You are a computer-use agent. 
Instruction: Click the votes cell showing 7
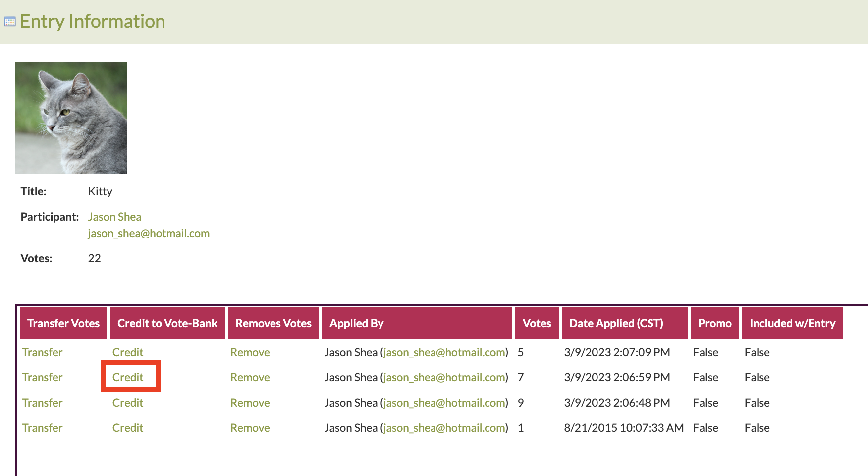click(521, 377)
